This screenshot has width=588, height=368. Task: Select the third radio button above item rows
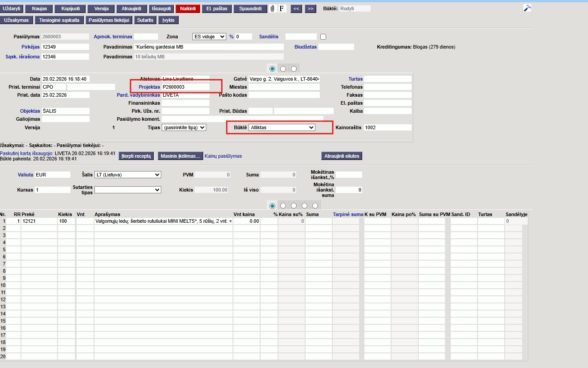(294, 205)
